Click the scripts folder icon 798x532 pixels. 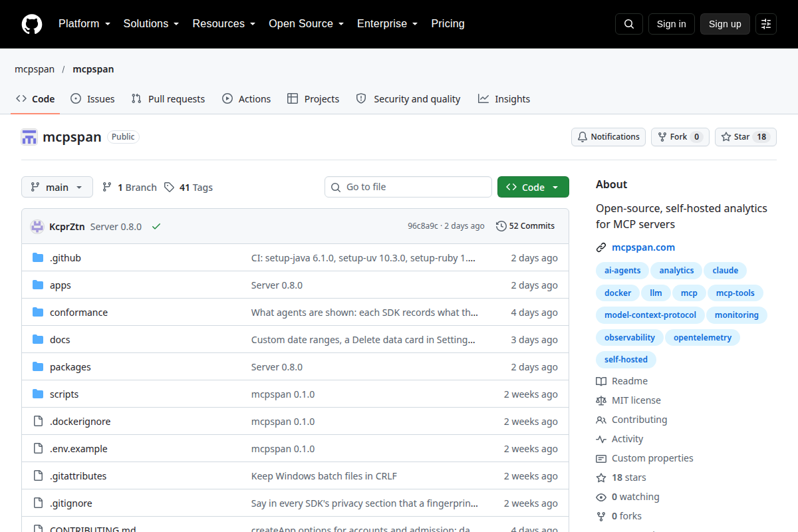(38, 394)
